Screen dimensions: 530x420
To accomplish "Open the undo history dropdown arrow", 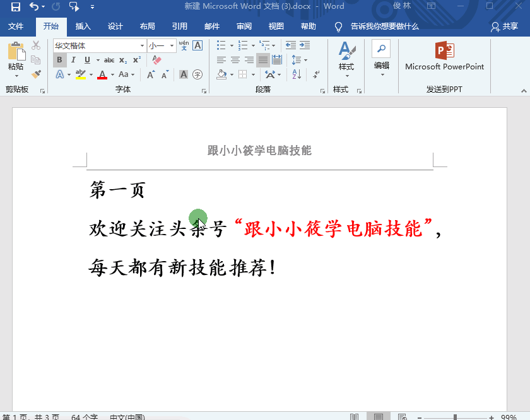I will coord(44,7).
